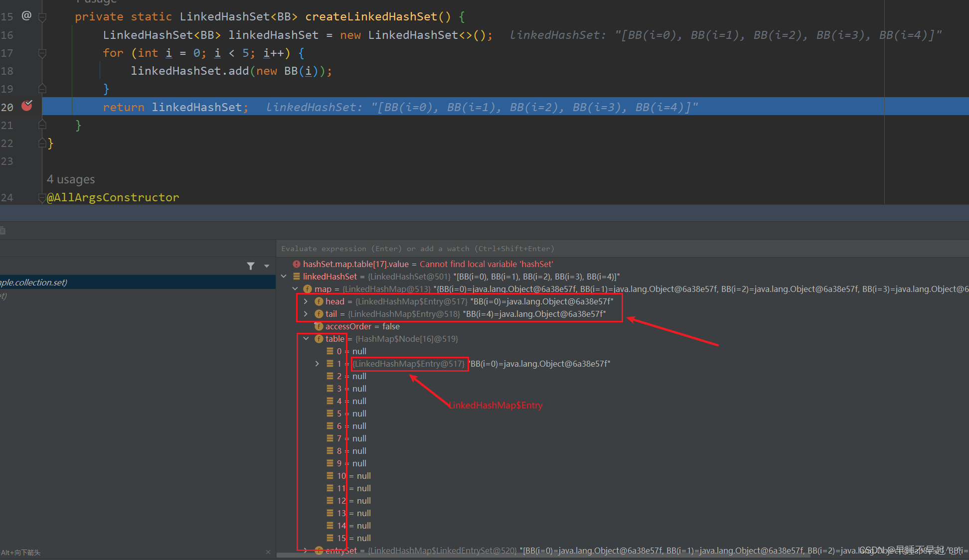Open the dropdown arrow next to filter icon
This screenshot has width=969, height=560.
point(267,266)
